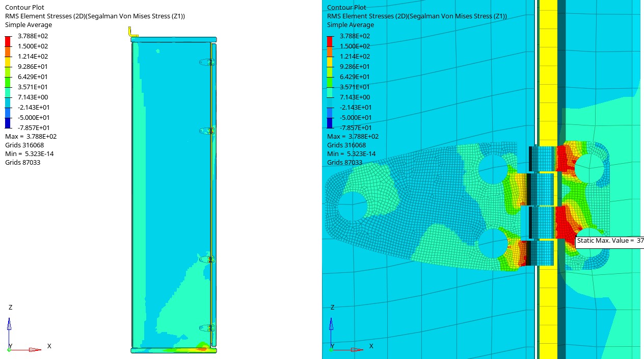Select legend value 1.214E+02 in left plot
This screenshot has width=644, height=359.
tap(33, 57)
